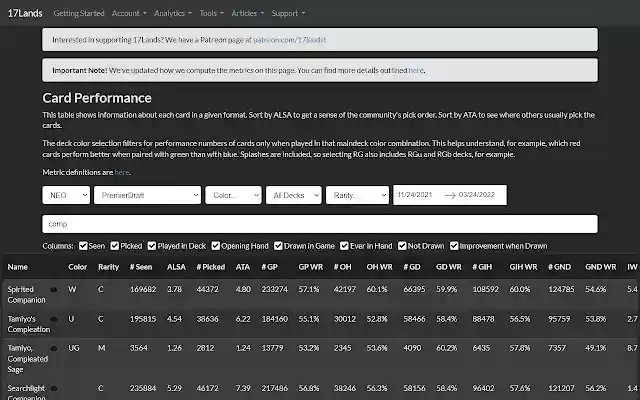Expand the Tools menu
This screenshot has width=640, height=400.
point(211,13)
